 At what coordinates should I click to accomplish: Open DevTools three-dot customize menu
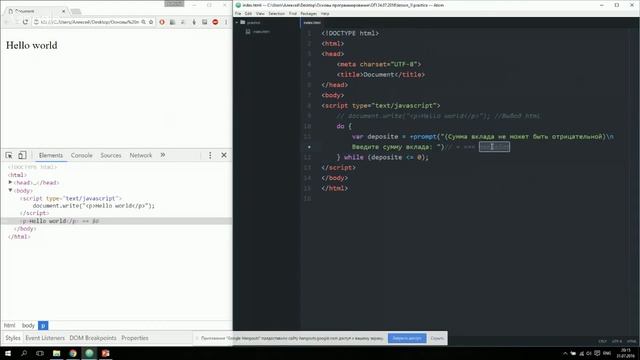pyautogui.click(x=210, y=155)
